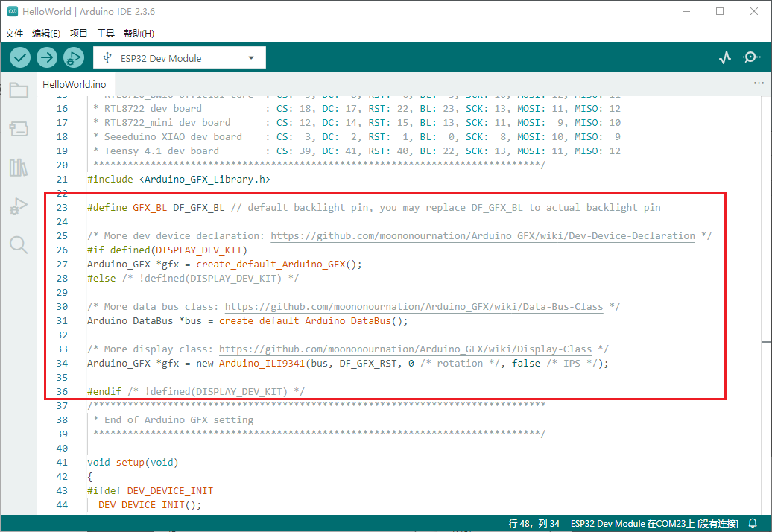Click 'End of Arduino_GFX setting' comment
Viewport: 772px width, 532px height.
[x=179, y=419]
